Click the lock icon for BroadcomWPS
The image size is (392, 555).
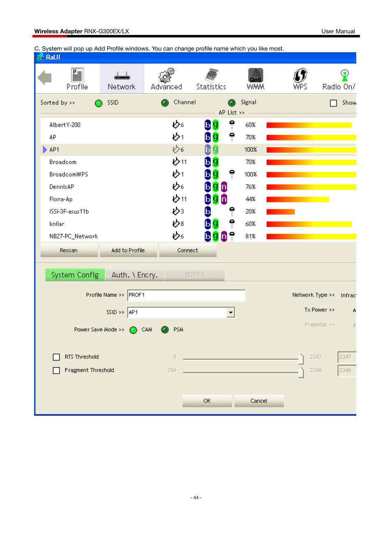click(x=232, y=174)
